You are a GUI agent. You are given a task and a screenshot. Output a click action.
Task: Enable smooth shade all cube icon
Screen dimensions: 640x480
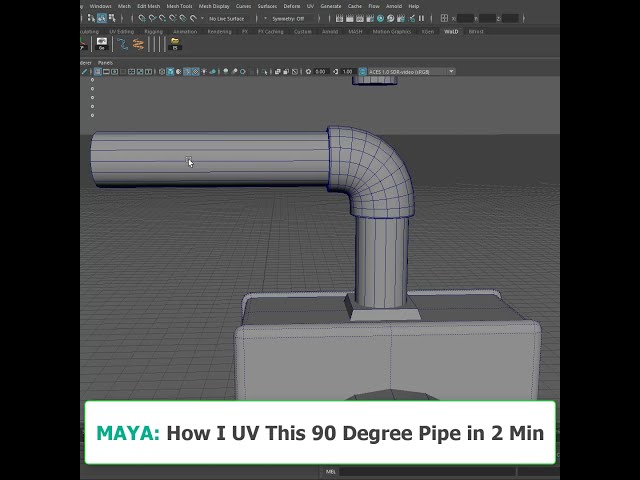170,72
